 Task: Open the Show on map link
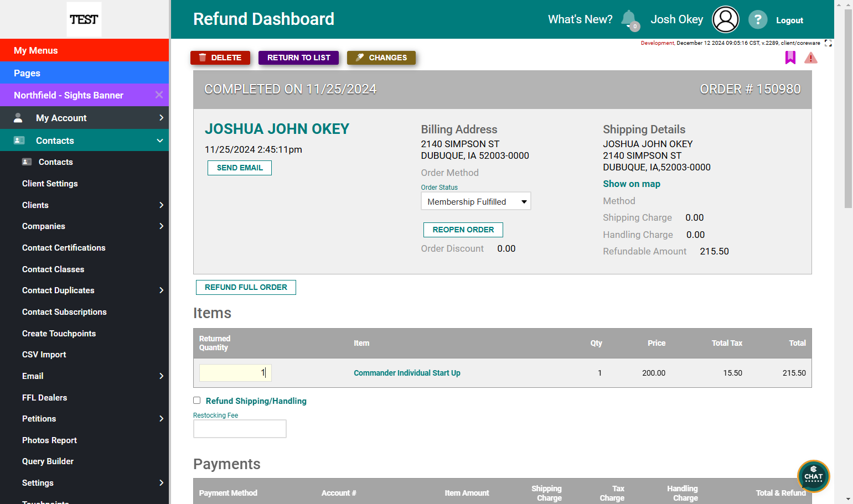click(632, 184)
